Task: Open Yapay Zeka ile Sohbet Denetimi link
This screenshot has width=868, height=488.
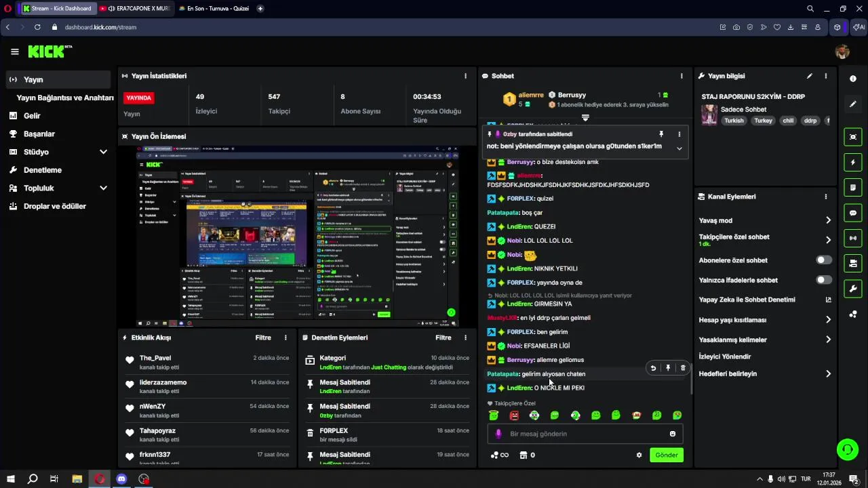Action: tap(765, 300)
